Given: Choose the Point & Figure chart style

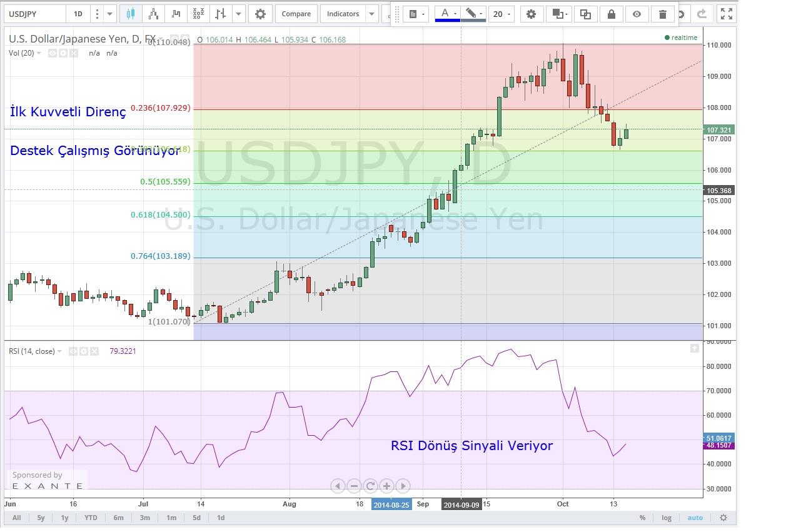Looking at the screenshot, I should point(198,14).
